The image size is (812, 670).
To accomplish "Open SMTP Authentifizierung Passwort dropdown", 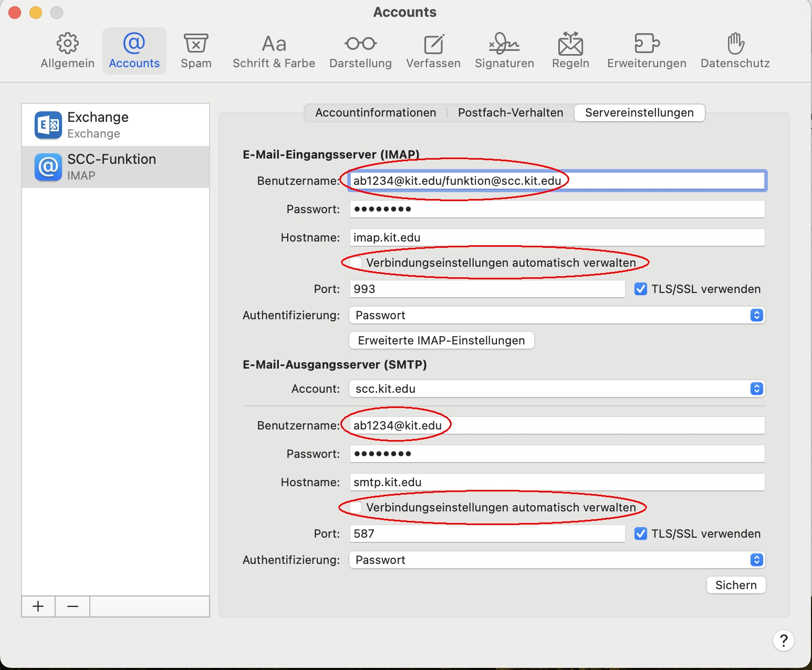I will [557, 560].
